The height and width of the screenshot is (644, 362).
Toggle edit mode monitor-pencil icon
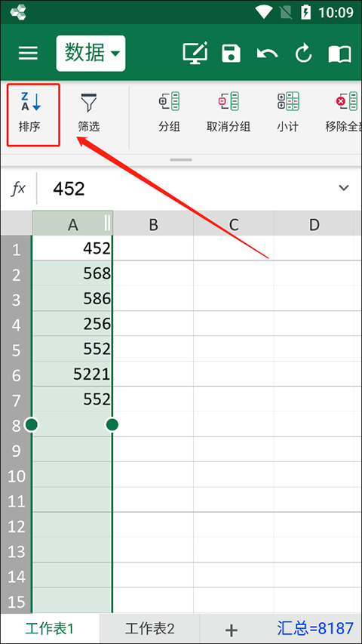(x=195, y=53)
